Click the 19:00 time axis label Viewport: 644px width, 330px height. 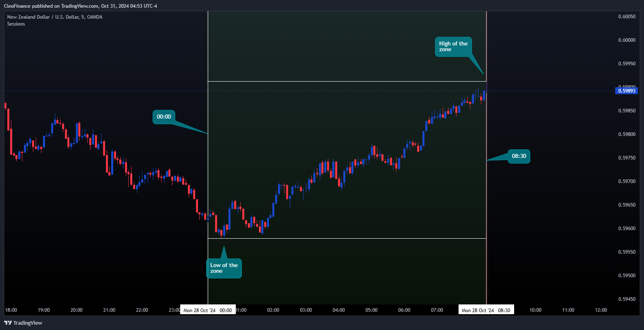tap(44, 310)
